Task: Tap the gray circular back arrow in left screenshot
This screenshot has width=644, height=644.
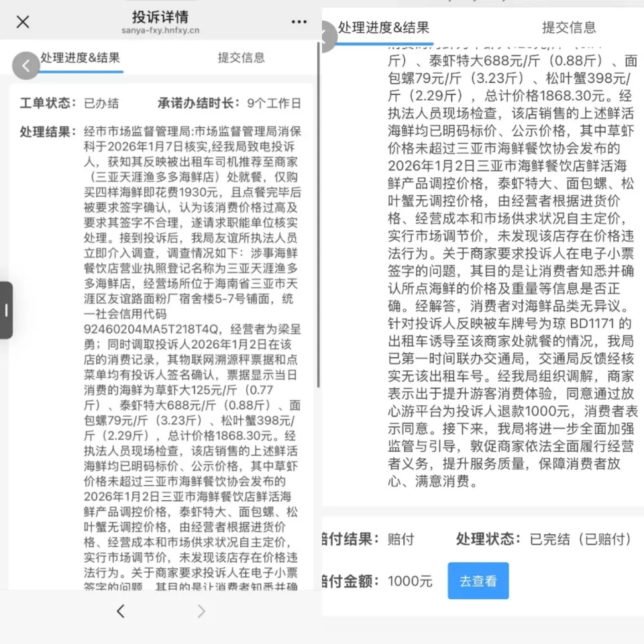Action: pos(26,65)
